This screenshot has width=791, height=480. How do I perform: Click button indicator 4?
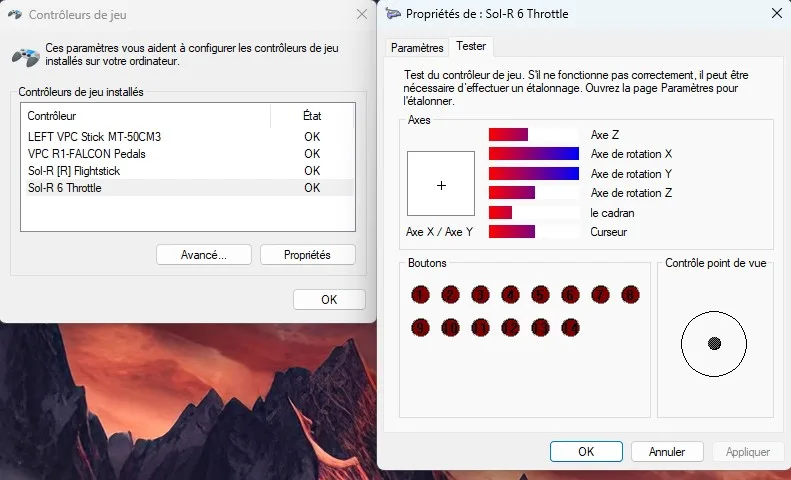(511, 295)
